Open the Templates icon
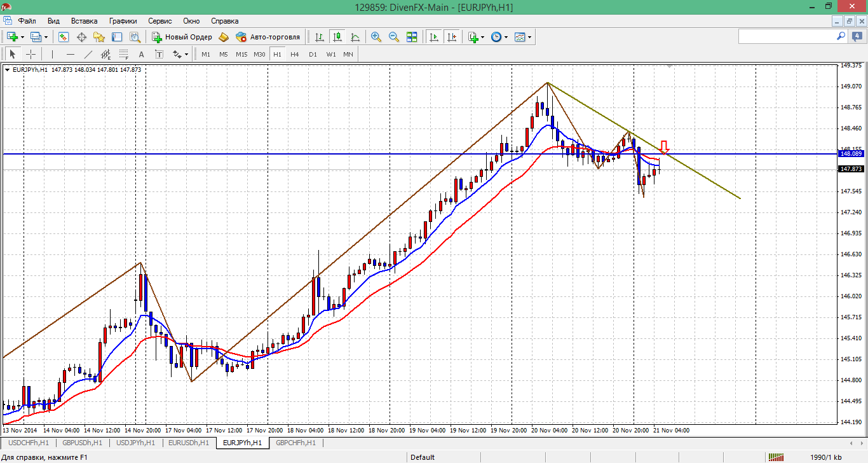This screenshot has width=868, height=463. tap(520, 37)
